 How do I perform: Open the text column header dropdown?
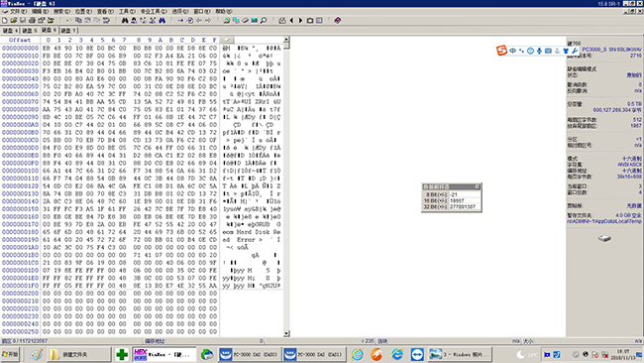pos(227,40)
